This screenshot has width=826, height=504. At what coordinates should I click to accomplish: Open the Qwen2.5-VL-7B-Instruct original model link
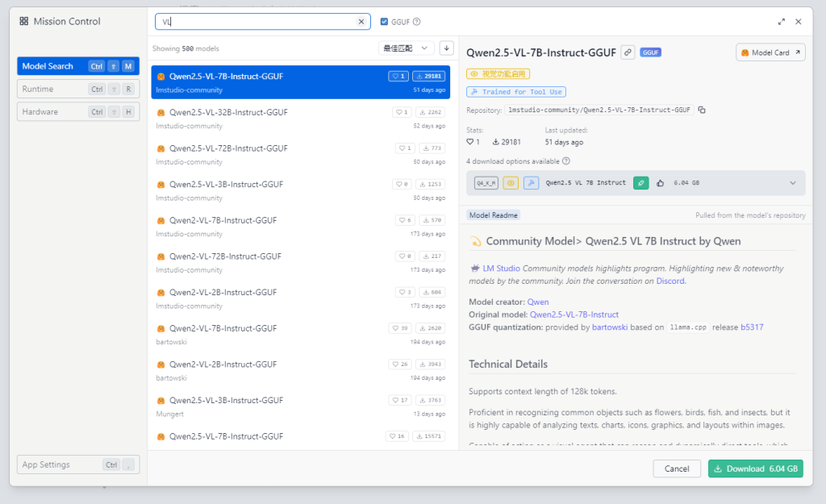point(574,314)
